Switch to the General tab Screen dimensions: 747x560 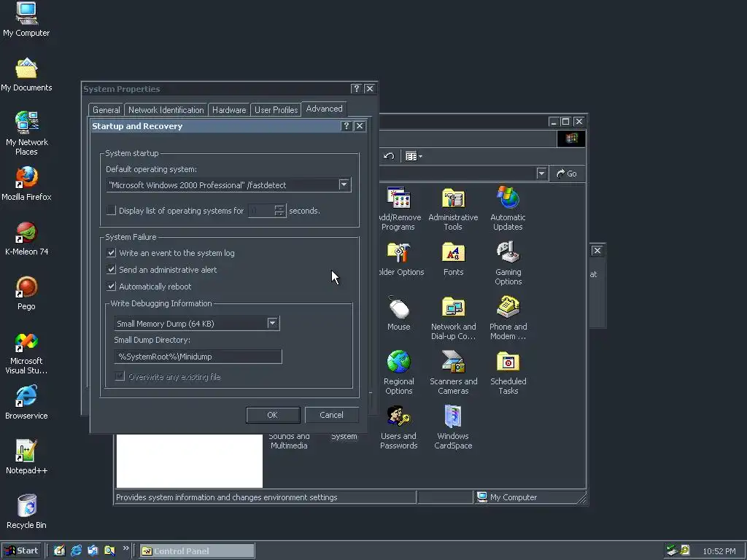coord(107,110)
